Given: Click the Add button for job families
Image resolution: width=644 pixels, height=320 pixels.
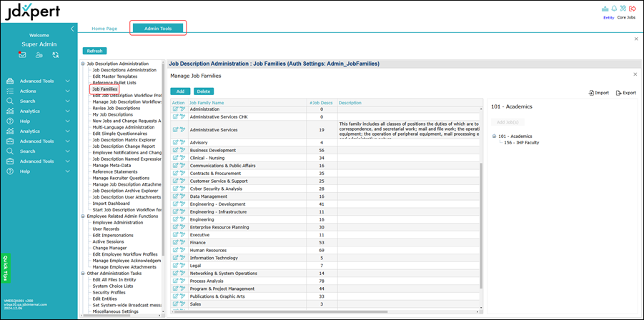Looking at the screenshot, I should [x=180, y=91].
